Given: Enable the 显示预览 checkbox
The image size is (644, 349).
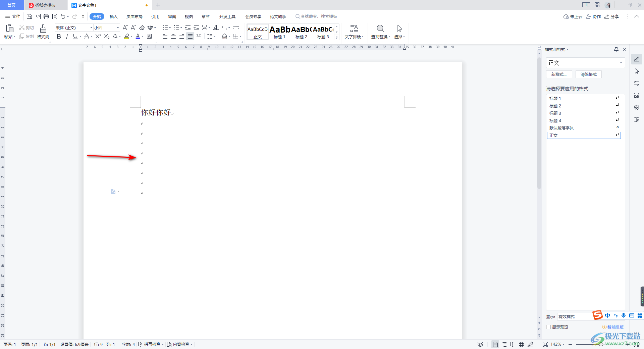Looking at the screenshot, I should click(x=548, y=327).
